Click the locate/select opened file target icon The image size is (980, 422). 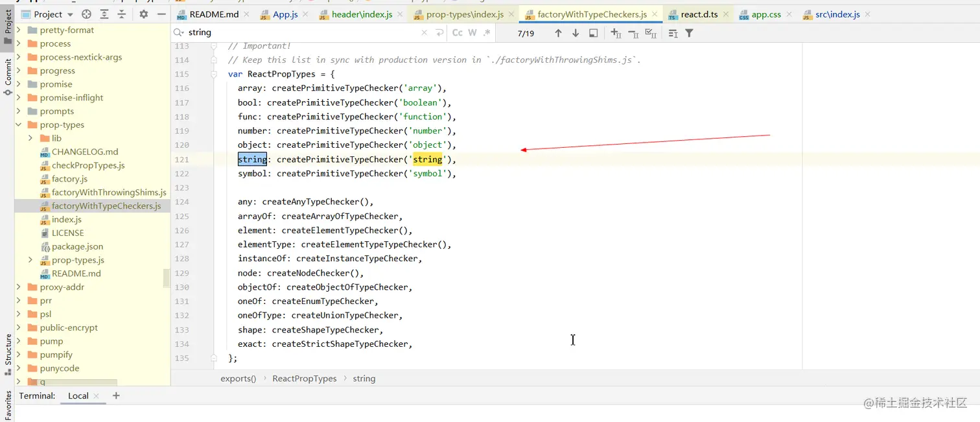tap(87, 14)
